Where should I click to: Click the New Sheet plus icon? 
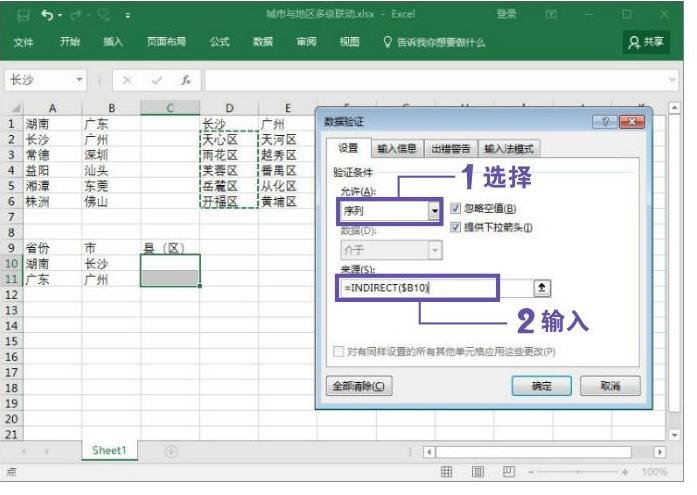[x=171, y=451]
